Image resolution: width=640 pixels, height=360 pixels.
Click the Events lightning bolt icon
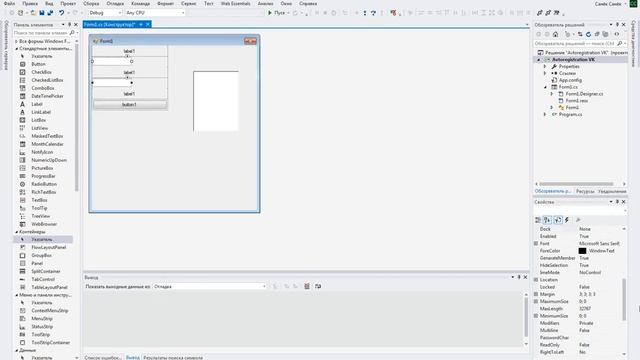coord(567,220)
